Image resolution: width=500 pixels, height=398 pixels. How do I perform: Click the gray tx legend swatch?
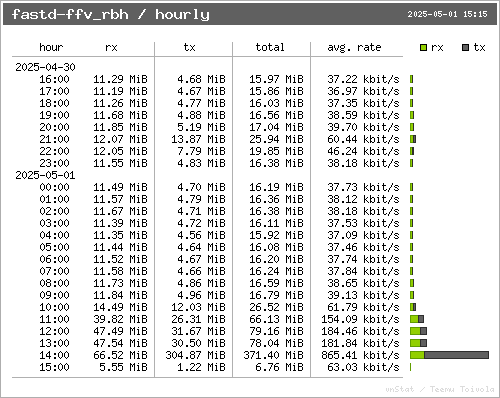tap(466, 48)
